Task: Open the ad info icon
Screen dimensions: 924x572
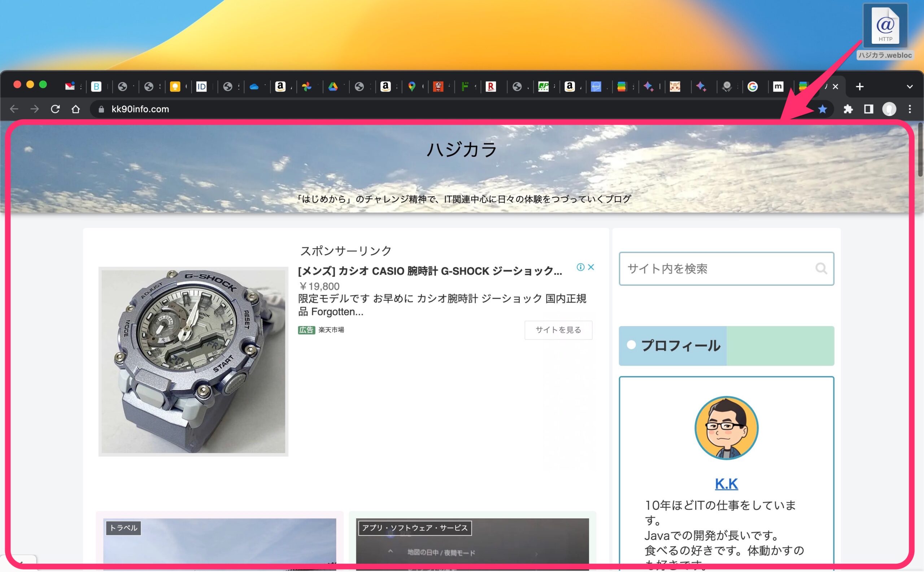Action: click(580, 267)
